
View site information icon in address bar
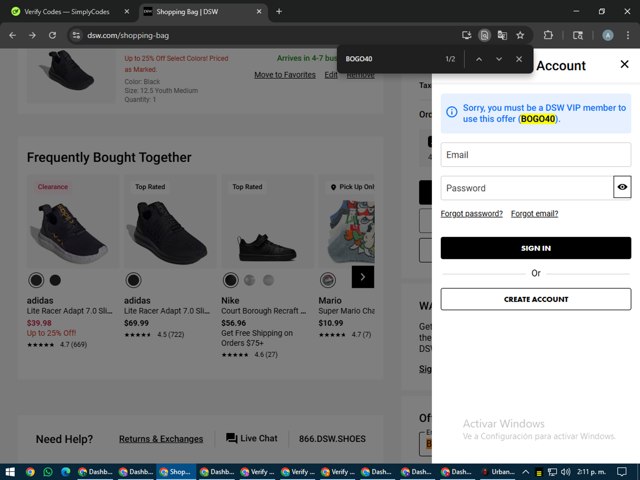click(76, 36)
